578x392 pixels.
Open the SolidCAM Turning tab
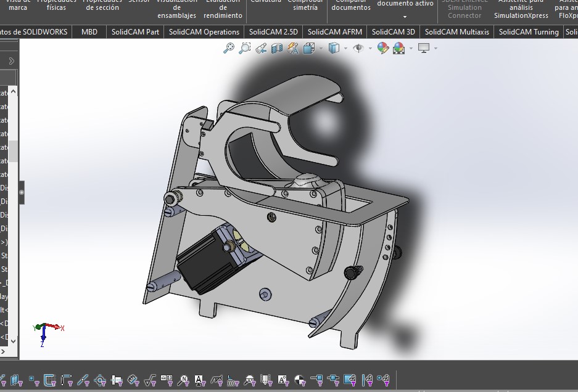coord(529,32)
